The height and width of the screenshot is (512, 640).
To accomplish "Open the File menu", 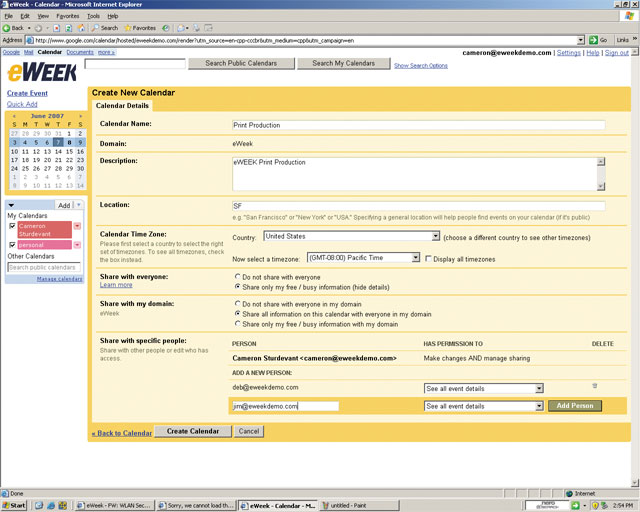I will pos(9,16).
